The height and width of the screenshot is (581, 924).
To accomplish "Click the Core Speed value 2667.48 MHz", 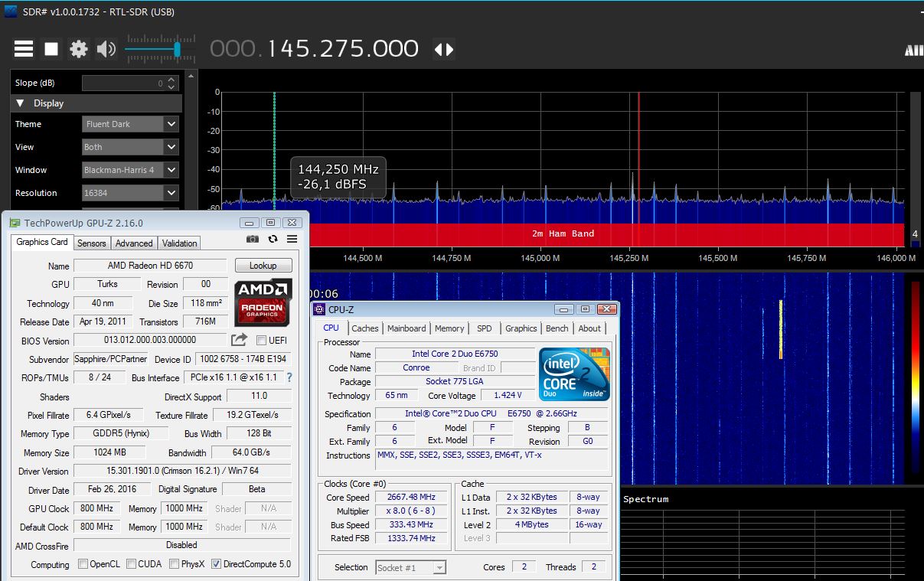I will pyautogui.click(x=413, y=497).
